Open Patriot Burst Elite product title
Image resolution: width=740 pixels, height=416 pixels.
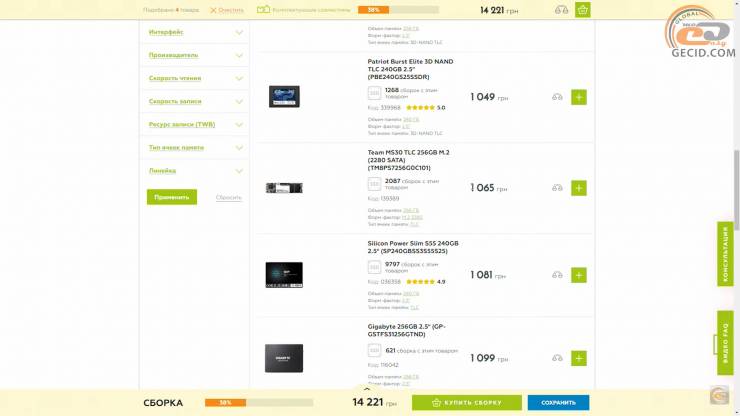point(410,69)
